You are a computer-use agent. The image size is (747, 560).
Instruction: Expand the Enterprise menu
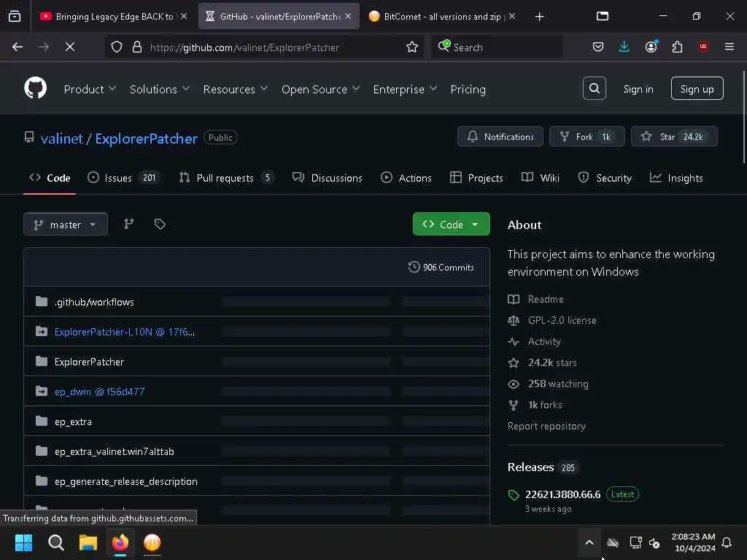405,89
